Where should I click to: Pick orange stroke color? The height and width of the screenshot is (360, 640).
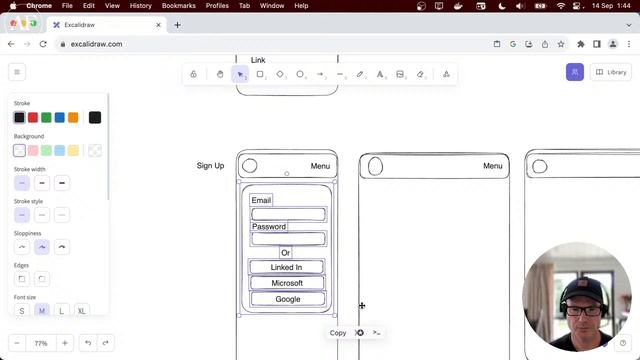point(73,118)
